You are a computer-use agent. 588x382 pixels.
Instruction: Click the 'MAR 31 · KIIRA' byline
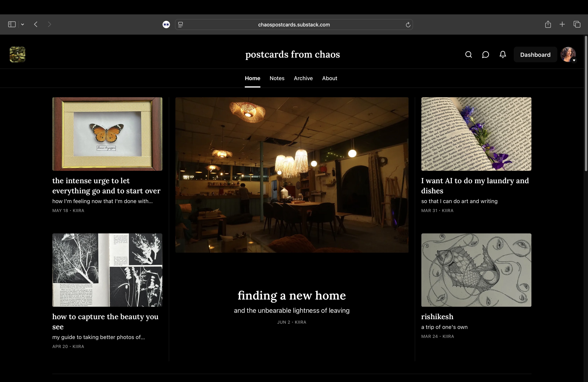tap(437, 210)
